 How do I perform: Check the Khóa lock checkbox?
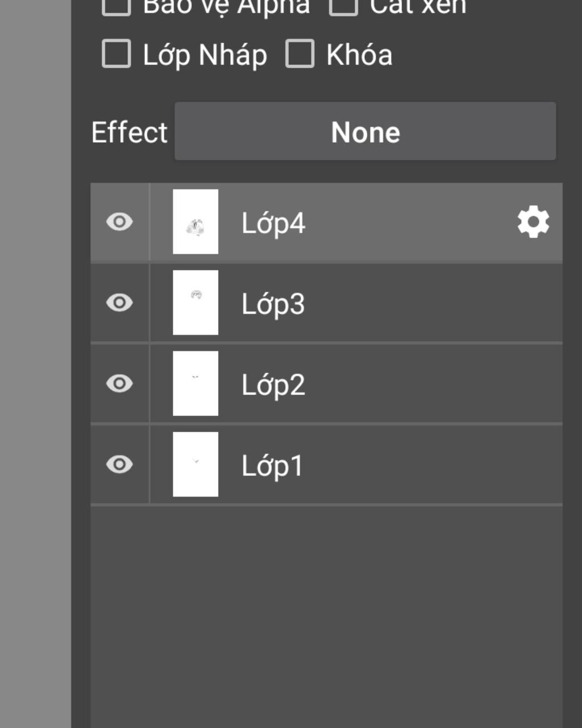click(x=300, y=54)
